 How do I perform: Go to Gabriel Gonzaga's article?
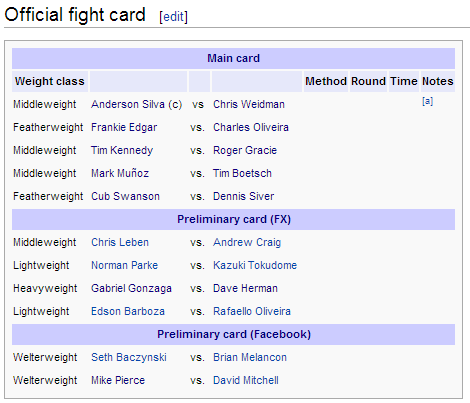coord(131,288)
